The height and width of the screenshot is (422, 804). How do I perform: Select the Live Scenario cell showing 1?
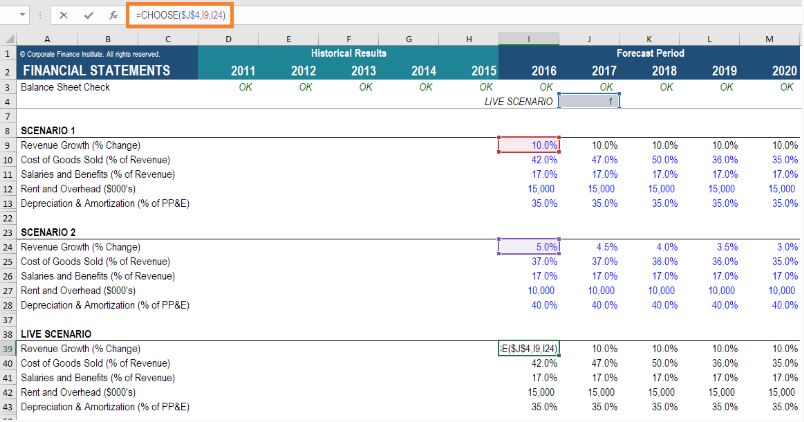point(589,101)
